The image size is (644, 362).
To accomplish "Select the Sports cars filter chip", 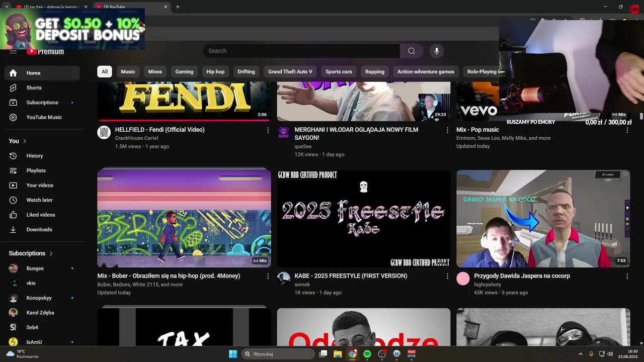I will (x=339, y=72).
